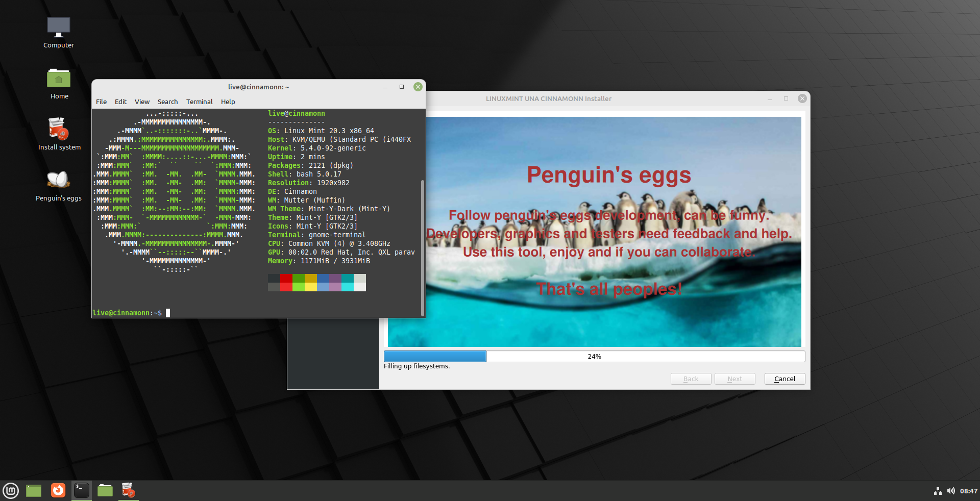
Task: Close the terminal window
Action: pos(418,87)
